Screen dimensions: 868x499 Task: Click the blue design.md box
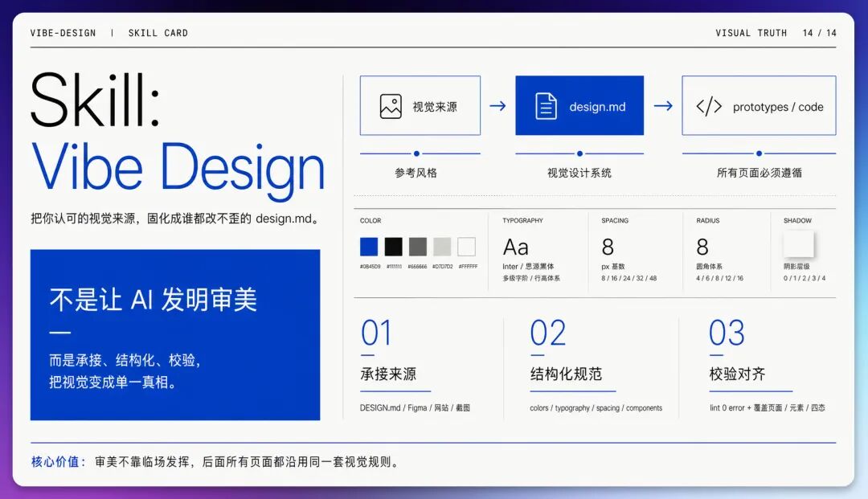pos(579,105)
